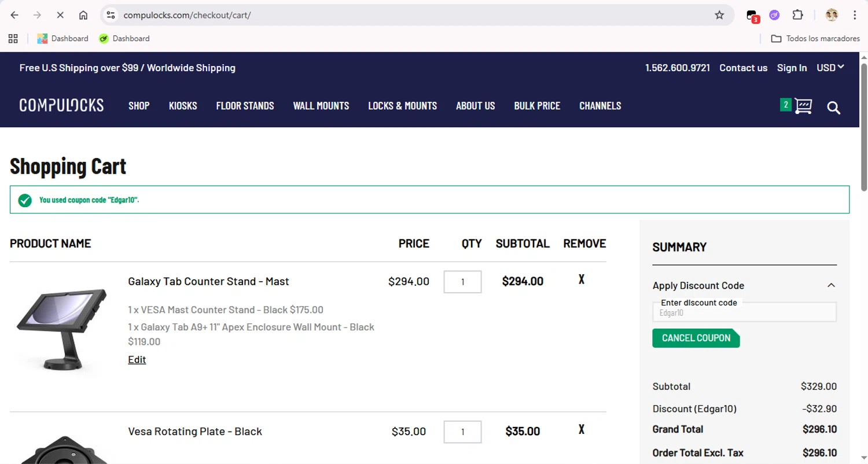Click the browser forward arrow
Viewport: 868px width, 464px height.
[37, 15]
